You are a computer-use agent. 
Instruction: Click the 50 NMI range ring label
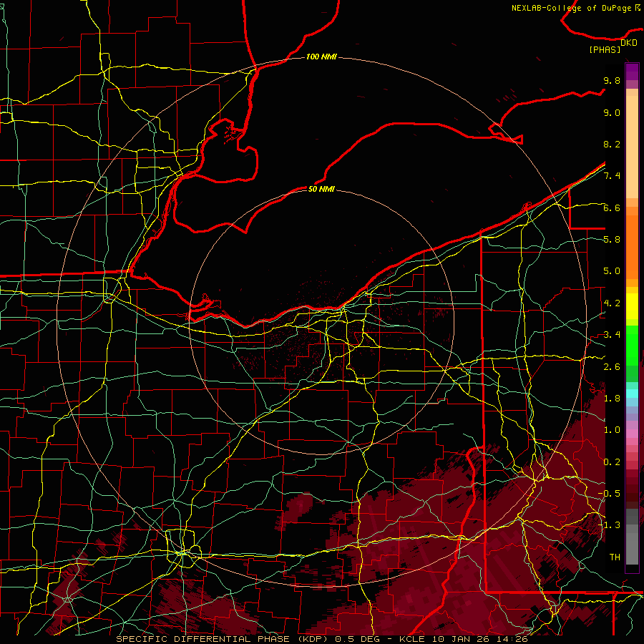(x=321, y=189)
